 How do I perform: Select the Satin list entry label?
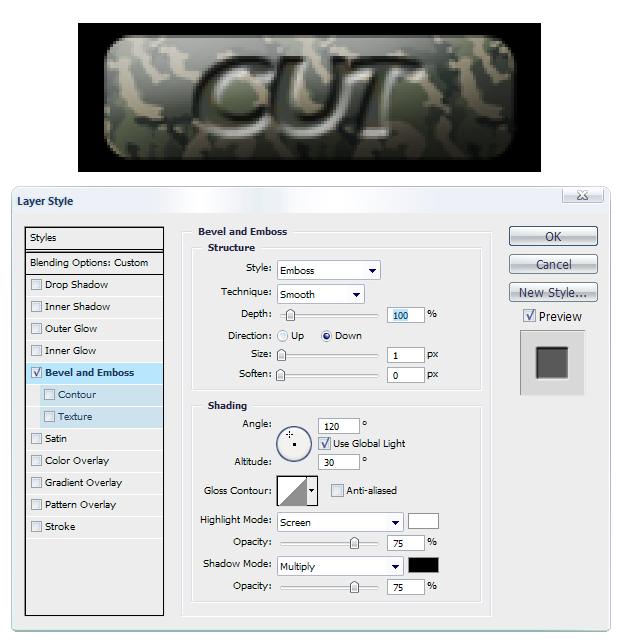[x=56, y=439]
